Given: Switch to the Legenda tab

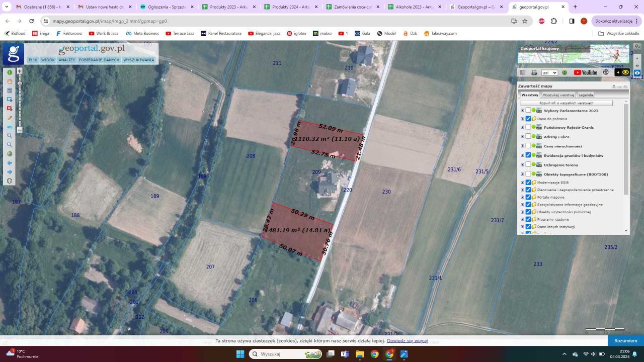Looking at the screenshot, I should coord(585,95).
